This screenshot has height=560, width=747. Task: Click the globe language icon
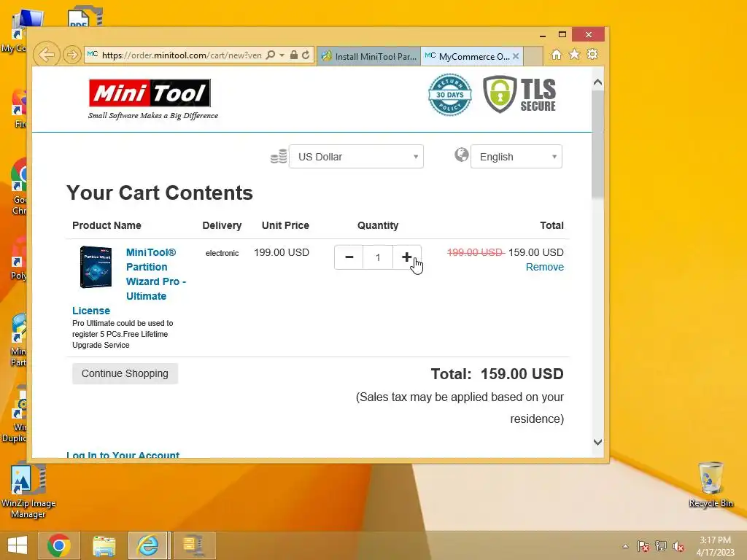[x=461, y=155]
